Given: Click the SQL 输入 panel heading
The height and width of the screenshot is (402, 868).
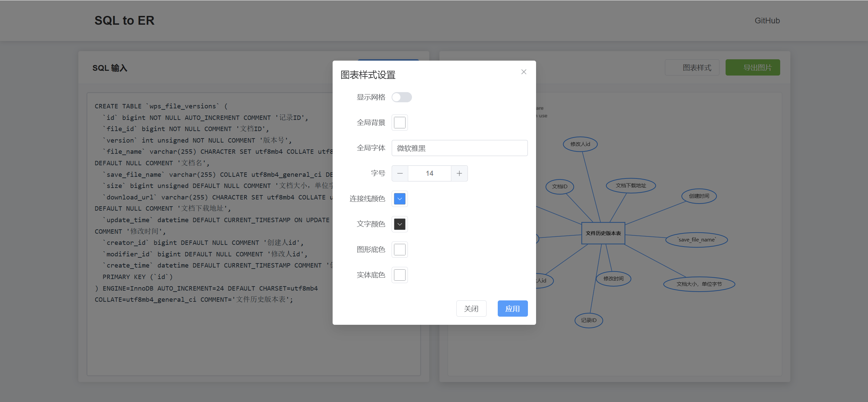Looking at the screenshot, I should point(110,68).
